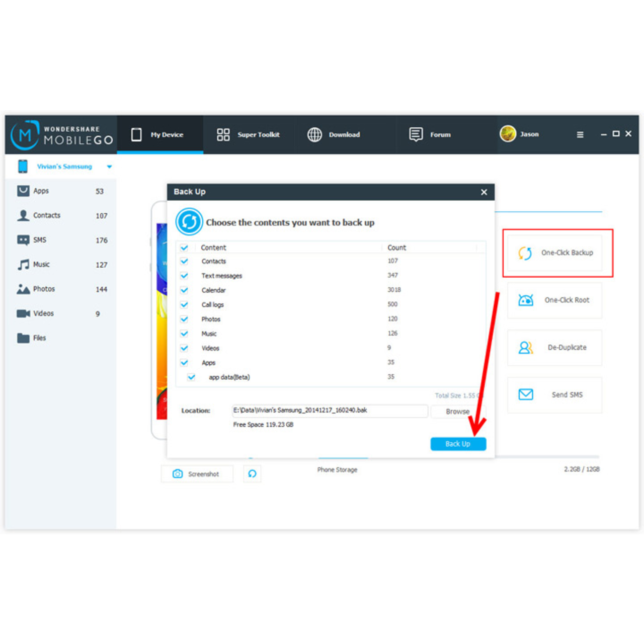Select the Contacts icon in the sidebar

pos(23,215)
